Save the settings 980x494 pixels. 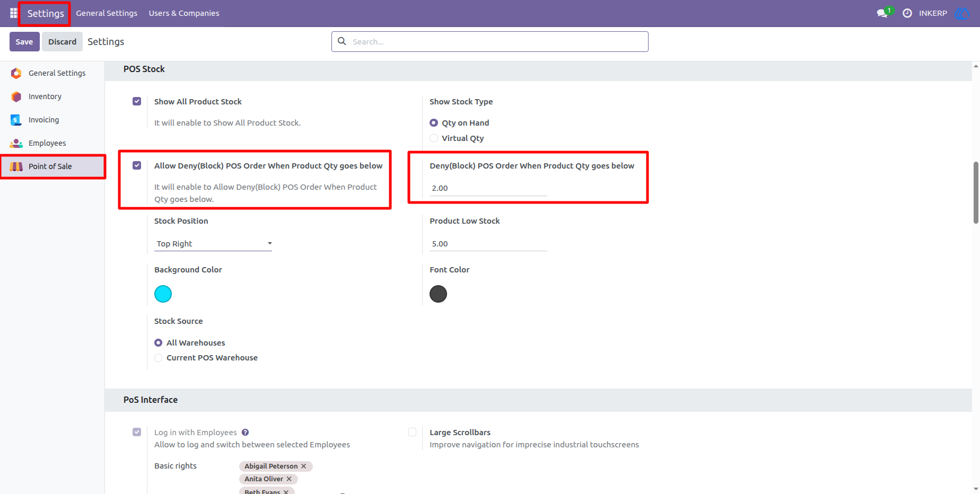click(x=24, y=41)
